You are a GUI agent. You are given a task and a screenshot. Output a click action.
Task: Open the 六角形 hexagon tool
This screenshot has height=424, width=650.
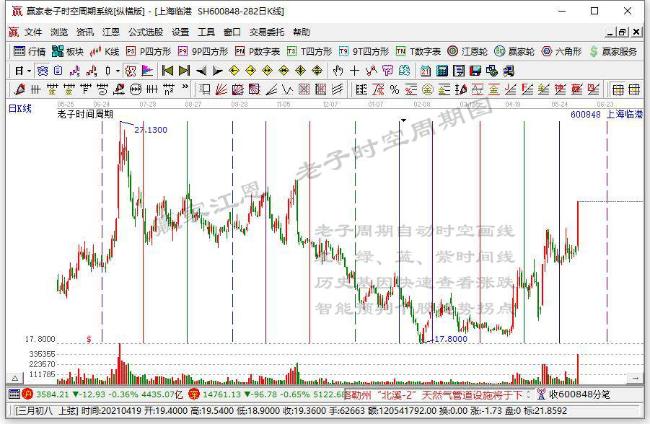point(561,51)
